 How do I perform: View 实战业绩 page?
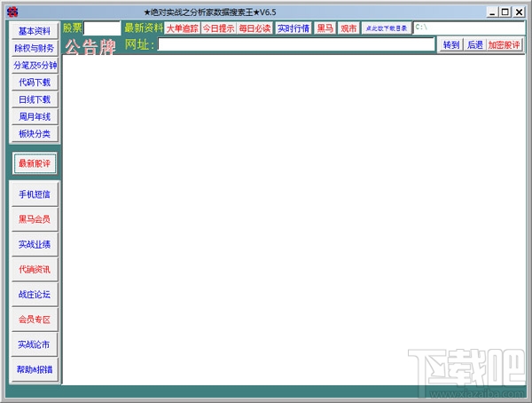tap(35, 244)
